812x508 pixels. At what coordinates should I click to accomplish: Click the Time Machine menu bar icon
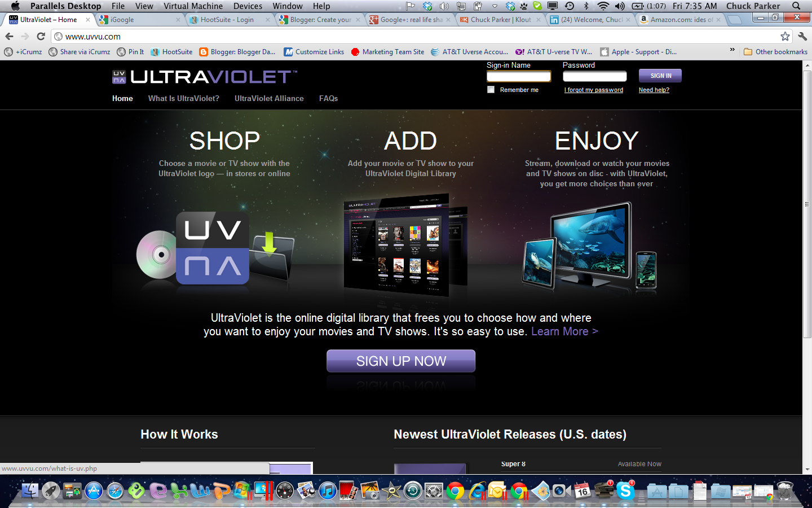pos(570,6)
